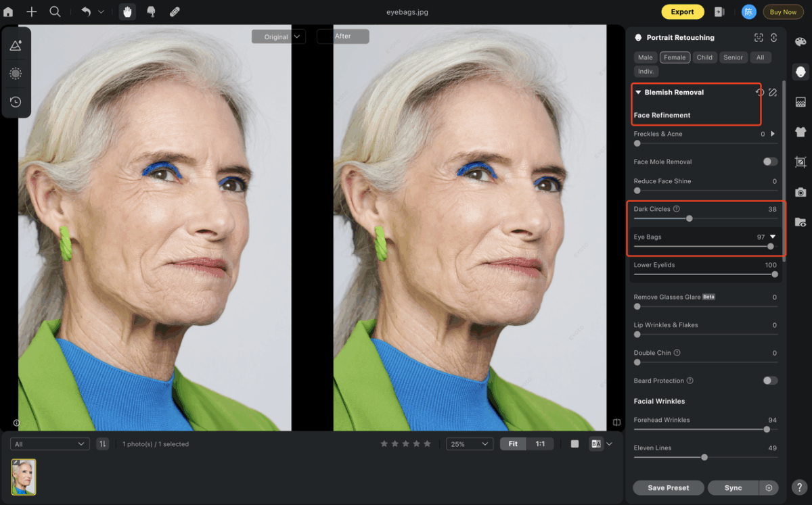Image resolution: width=812 pixels, height=505 pixels.
Task: Click the Dark Circles slider handle
Action: (x=690, y=218)
